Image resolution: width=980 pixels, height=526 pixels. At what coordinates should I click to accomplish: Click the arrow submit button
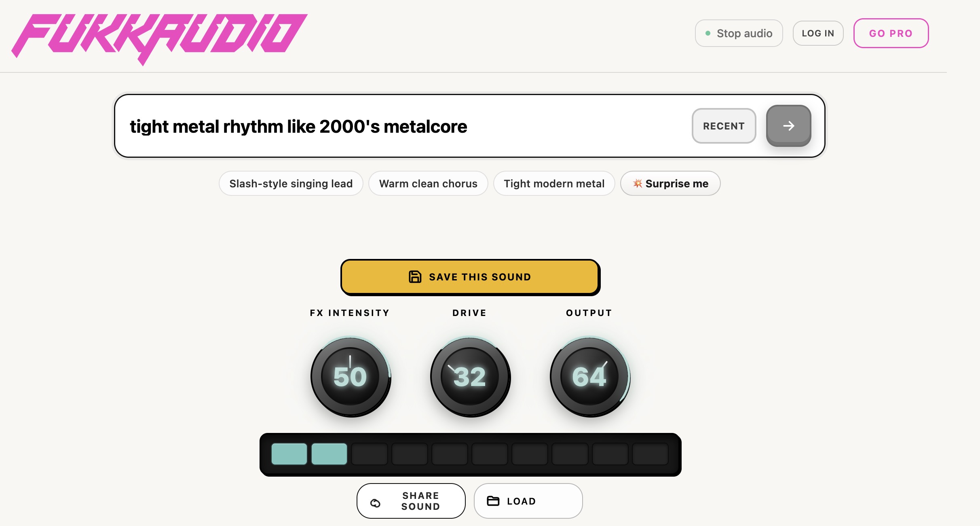[x=788, y=126]
